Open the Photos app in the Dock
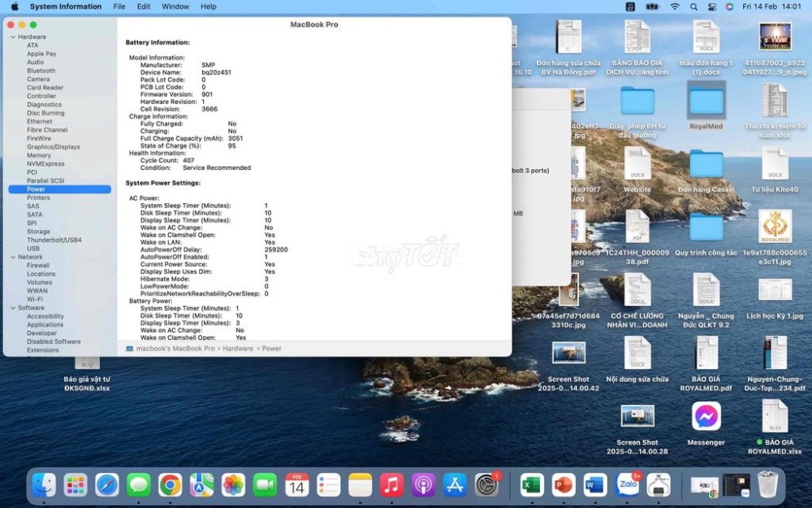Image resolution: width=812 pixels, height=508 pixels. 234,486
